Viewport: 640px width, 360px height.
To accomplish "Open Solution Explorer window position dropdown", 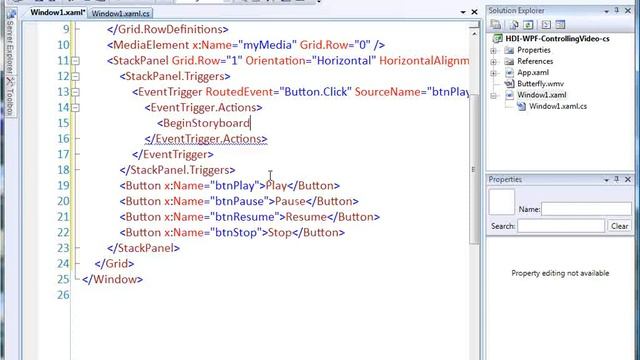I will coord(607,11).
